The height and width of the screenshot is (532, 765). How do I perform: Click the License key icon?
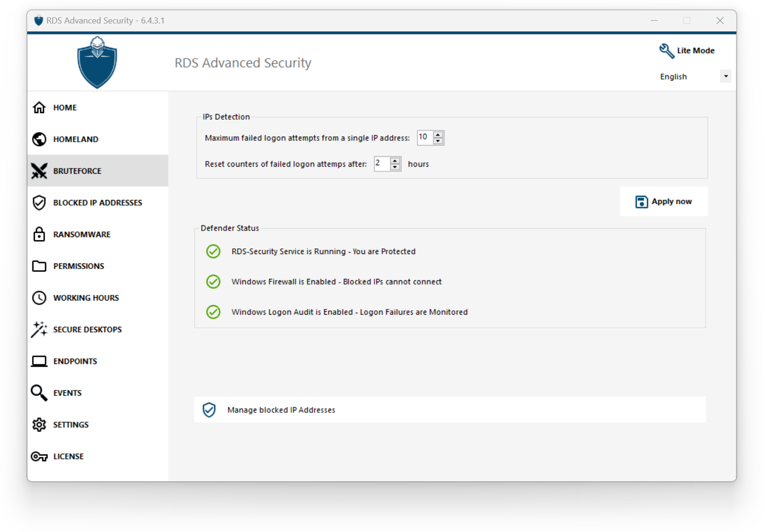tap(39, 456)
